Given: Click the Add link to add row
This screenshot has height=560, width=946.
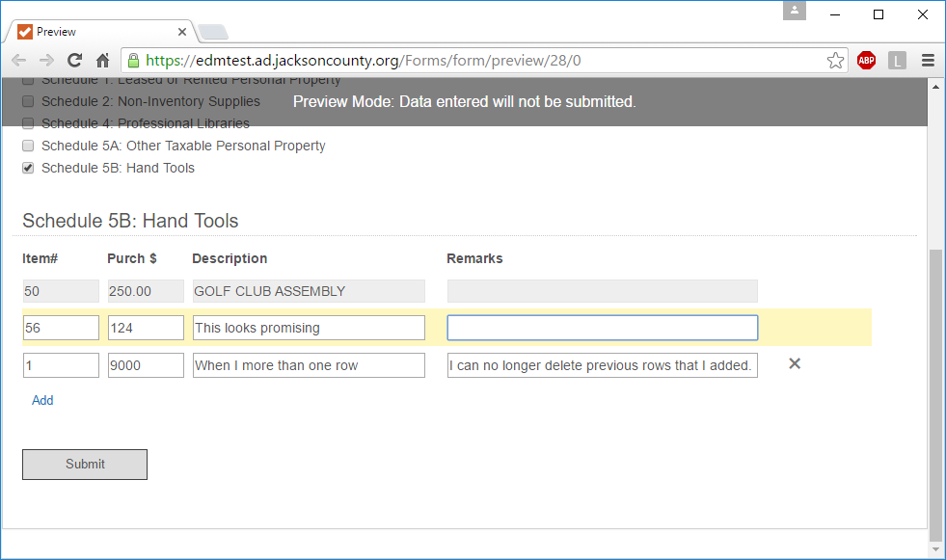Looking at the screenshot, I should click(42, 400).
